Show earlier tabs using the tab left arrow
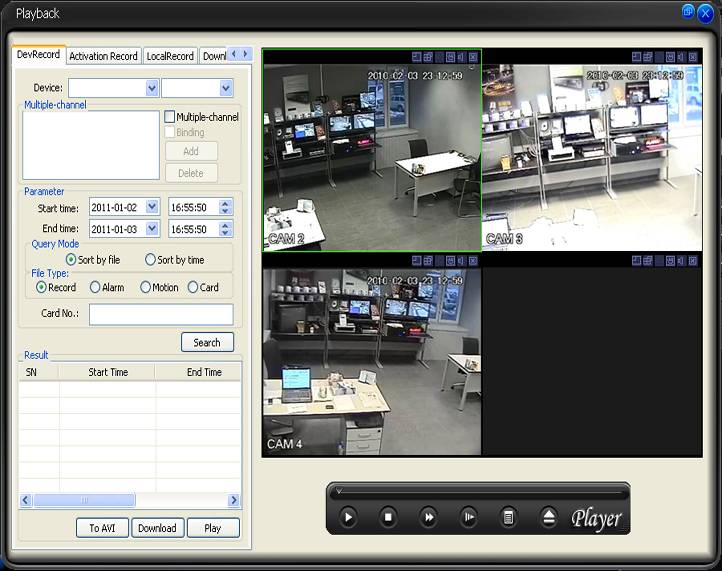The width and height of the screenshot is (722, 571). (x=234, y=54)
